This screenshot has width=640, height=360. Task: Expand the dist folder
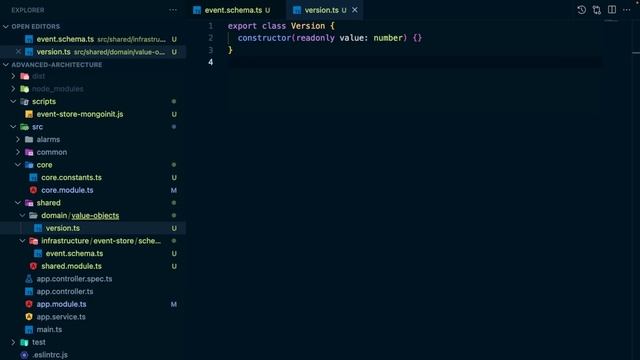[13, 76]
